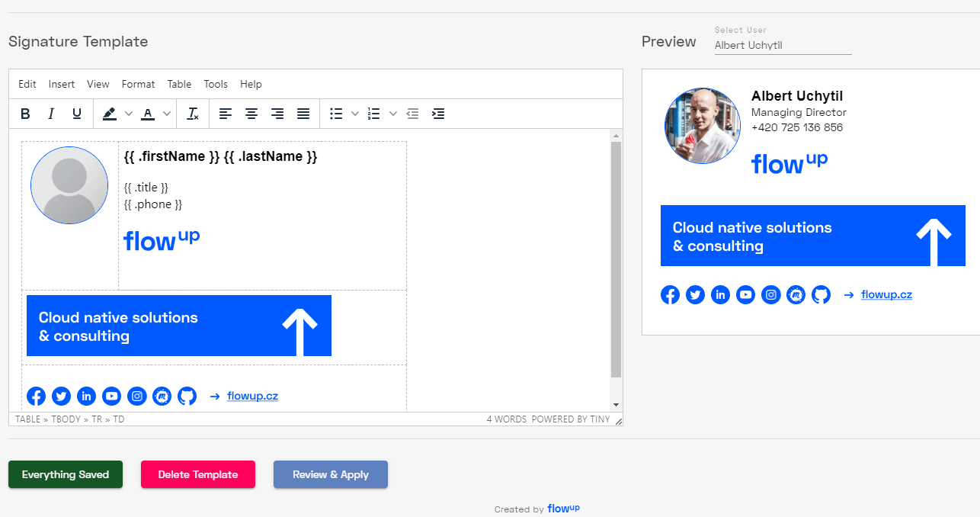Expand the highlight color dropdown arrow
The width and height of the screenshot is (980, 517).
click(x=129, y=114)
